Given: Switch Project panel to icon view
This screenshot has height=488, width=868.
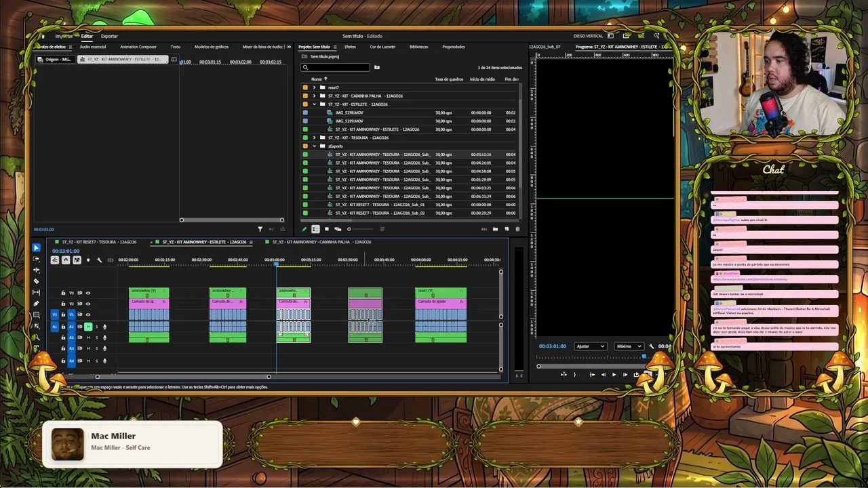Looking at the screenshot, I should (x=327, y=229).
